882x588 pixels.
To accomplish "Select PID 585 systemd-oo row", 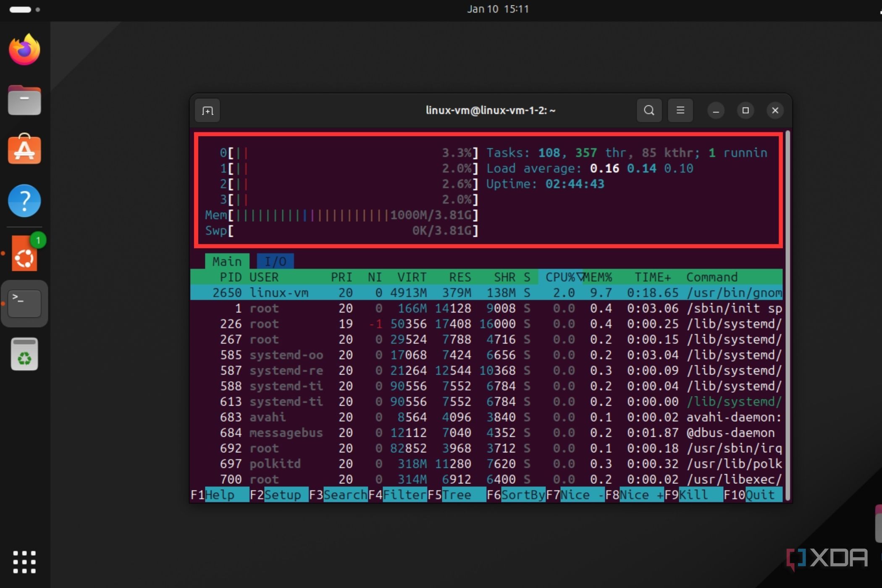I will [486, 355].
